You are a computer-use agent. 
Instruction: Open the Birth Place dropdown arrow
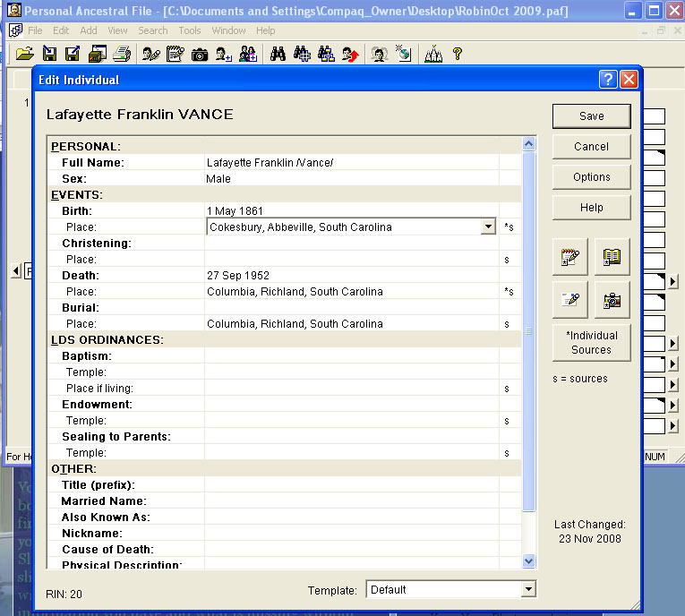pyautogui.click(x=488, y=227)
